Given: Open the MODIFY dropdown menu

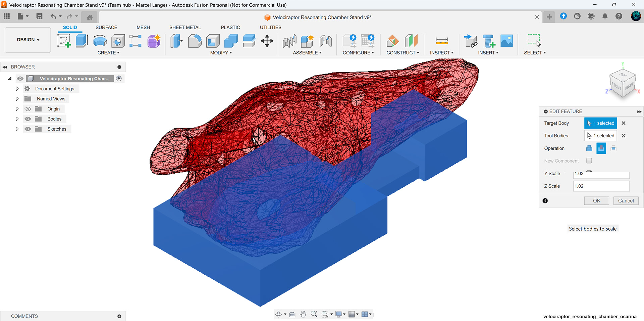Looking at the screenshot, I should click(x=221, y=53).
